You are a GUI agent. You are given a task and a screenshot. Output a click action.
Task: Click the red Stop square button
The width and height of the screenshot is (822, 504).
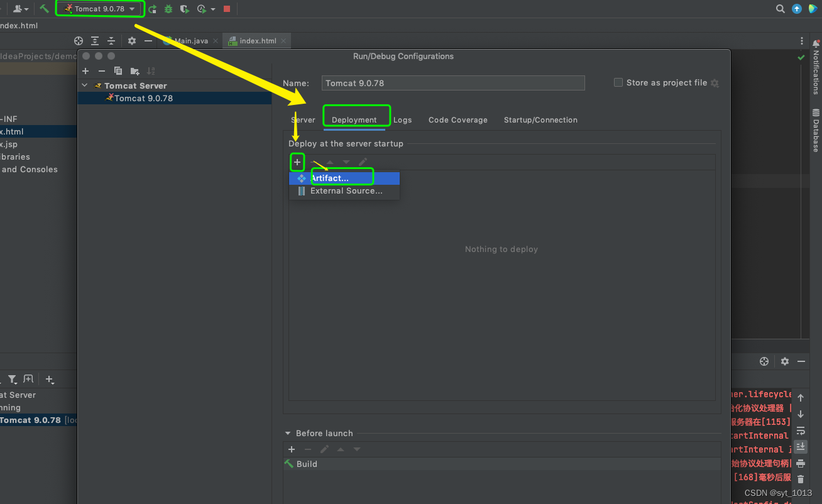point(227,9)
